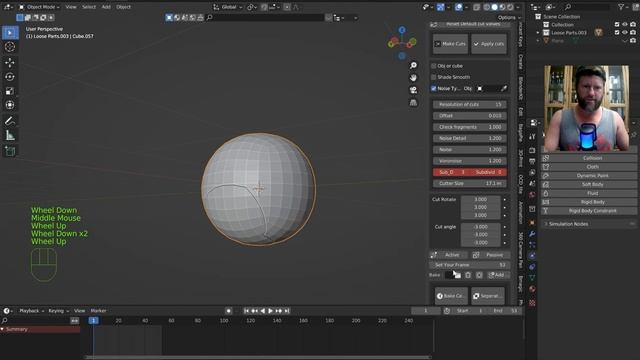Screen dimensions: 640x360
Task: Toggle Collection visibility eye in outliner
Action: point(625,24)
